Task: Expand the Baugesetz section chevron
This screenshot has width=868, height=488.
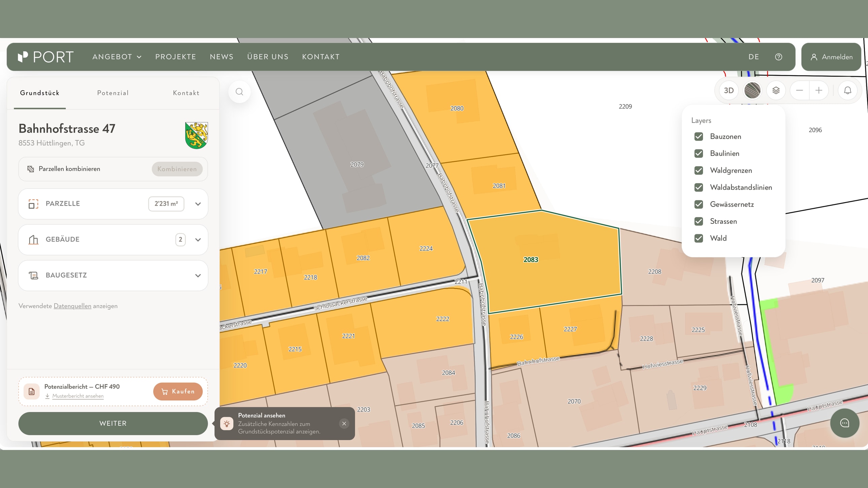Action: (x=198, y=276)
